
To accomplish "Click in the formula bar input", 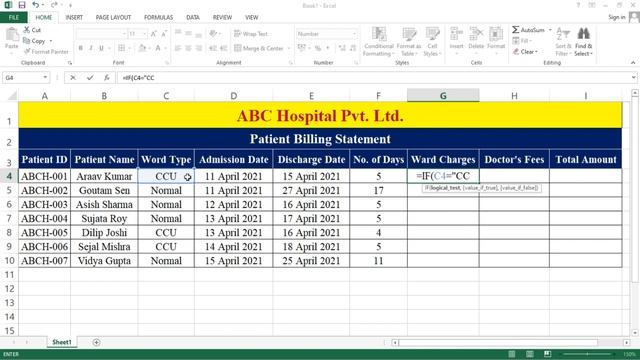I will 373,78.
